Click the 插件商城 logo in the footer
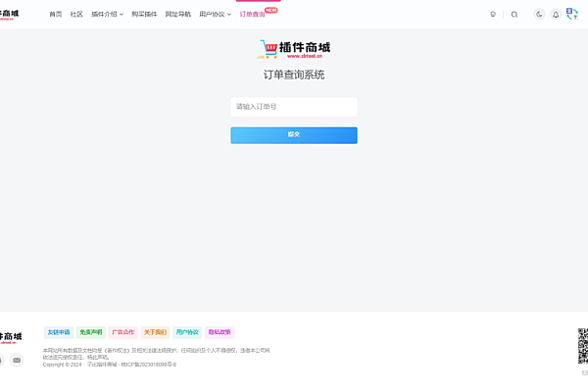Screen dimensions: 588x392 [11, 337]
